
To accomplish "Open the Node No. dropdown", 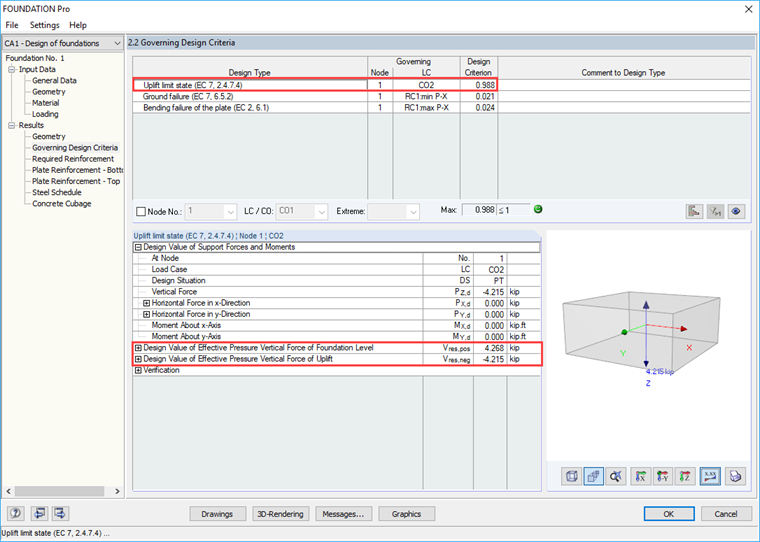I will 230,212.
